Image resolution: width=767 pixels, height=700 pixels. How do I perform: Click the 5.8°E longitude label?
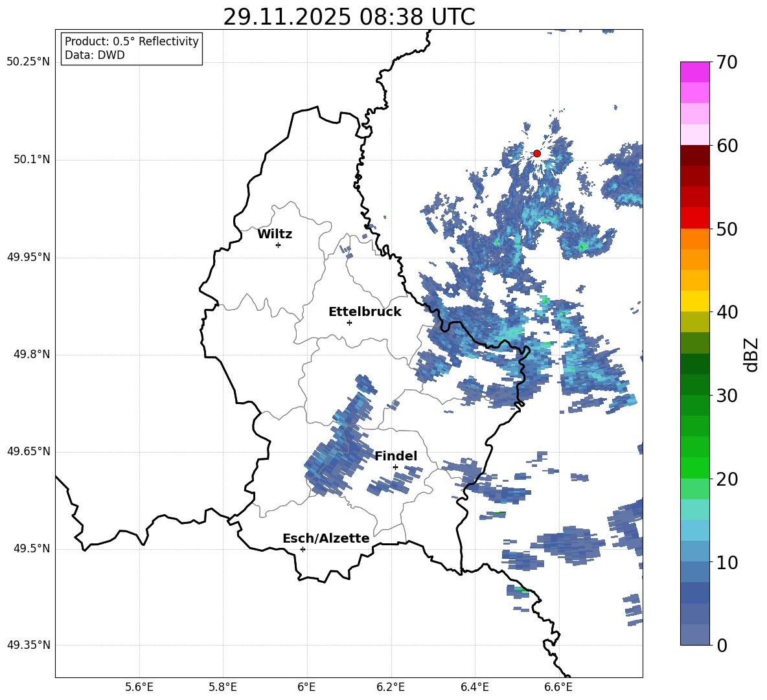pyautogui.click(x=223, y=687)
